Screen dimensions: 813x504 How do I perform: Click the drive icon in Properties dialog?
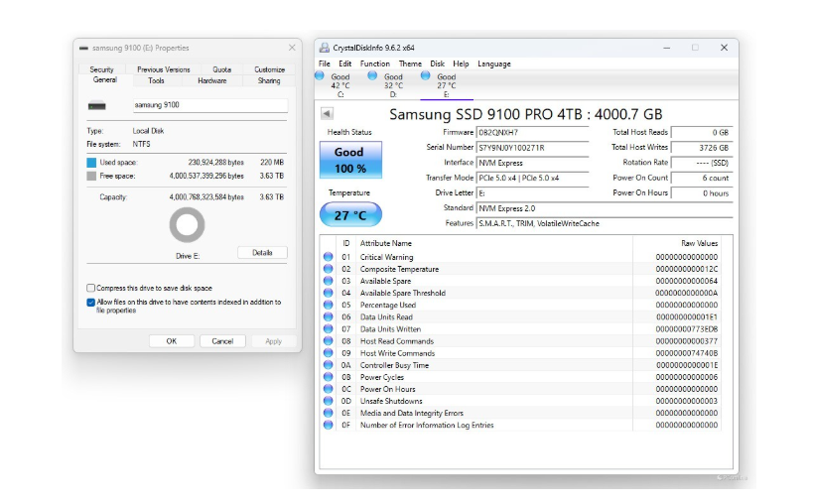pos(97,106)
